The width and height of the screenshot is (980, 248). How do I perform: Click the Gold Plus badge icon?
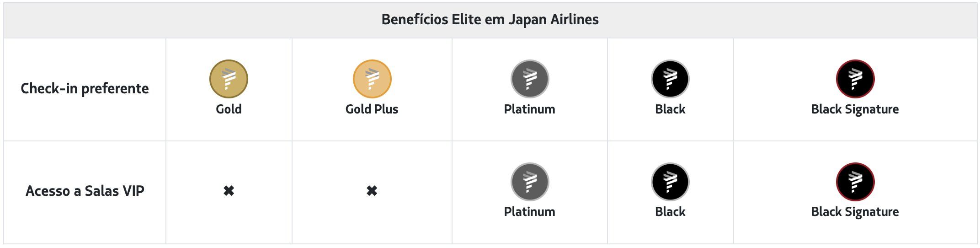click(x=372, y=79)
